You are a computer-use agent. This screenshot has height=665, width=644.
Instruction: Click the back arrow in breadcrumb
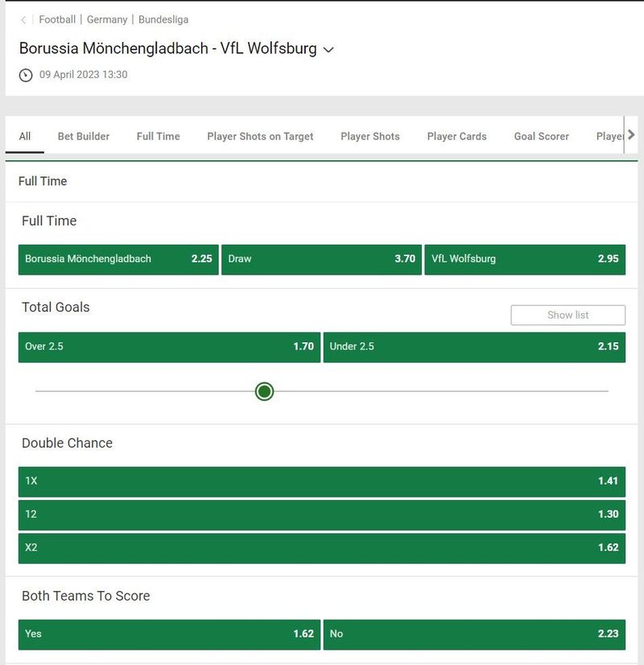click(23, 20)
